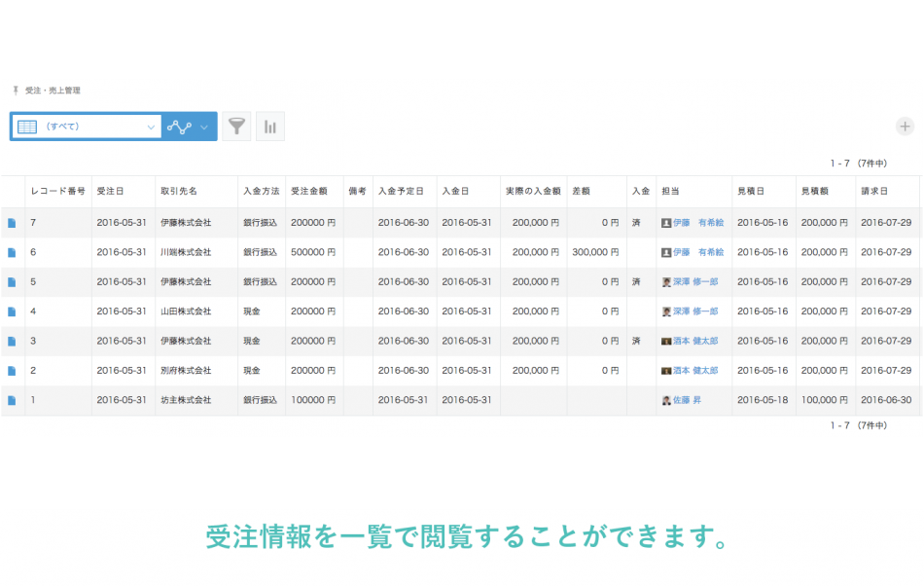Sort by レコード番号 column header
Viewport: 924px width, 586px height.
pyautogui.click(x=57, y=192)
